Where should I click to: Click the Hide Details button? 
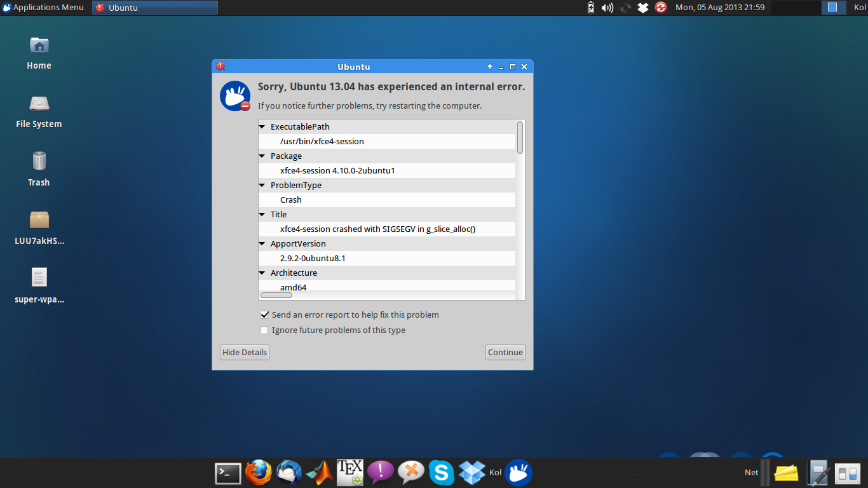click(x=245, y=353)
